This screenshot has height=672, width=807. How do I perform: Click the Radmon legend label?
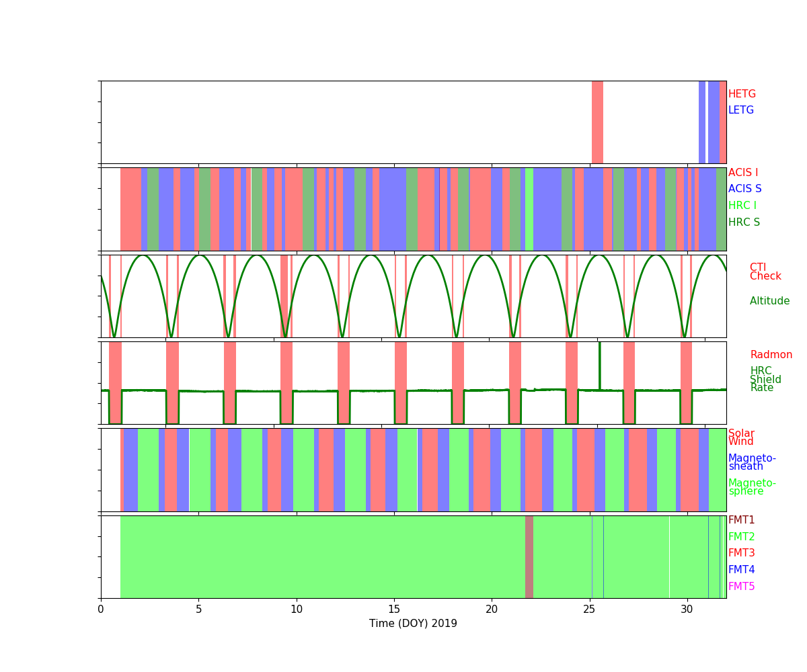[771, 355]
